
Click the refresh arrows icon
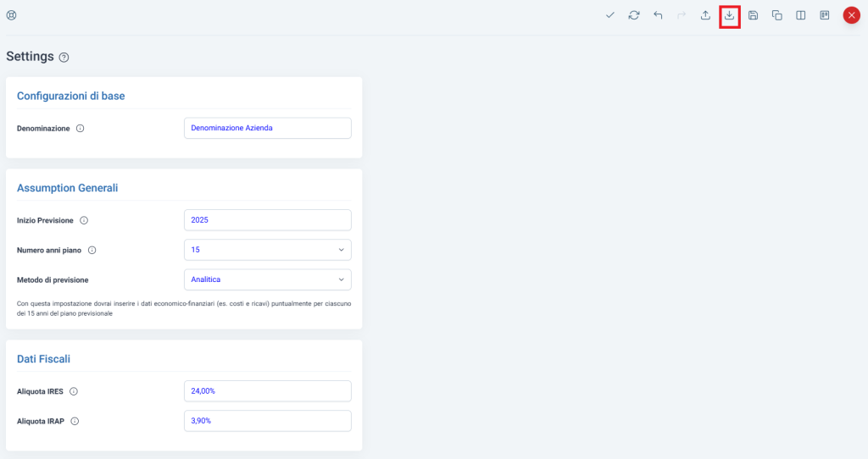click(634, 15)
